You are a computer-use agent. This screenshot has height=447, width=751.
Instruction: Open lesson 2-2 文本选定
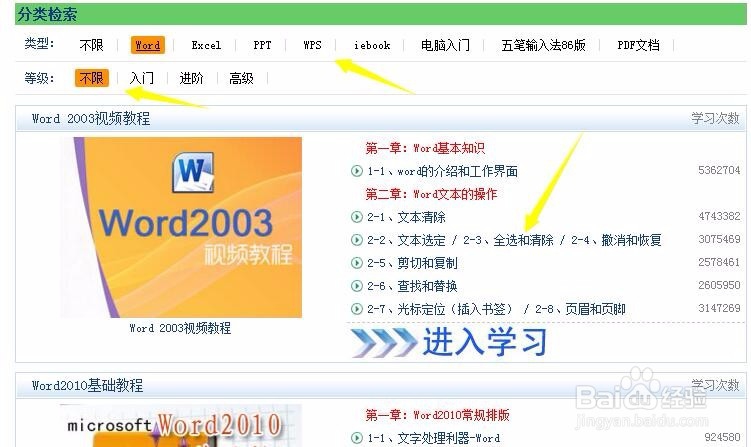point(406,240)
